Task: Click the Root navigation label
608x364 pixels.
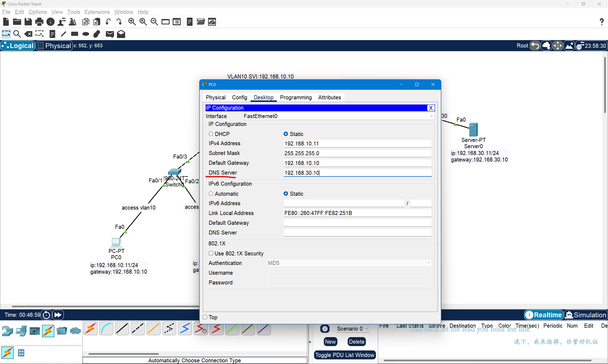Action: click(522, 46)
